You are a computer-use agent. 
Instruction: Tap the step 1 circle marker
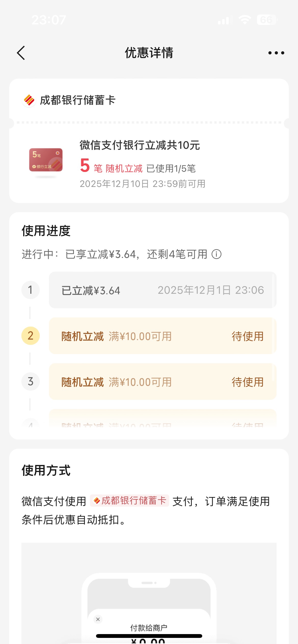point(31,290)
